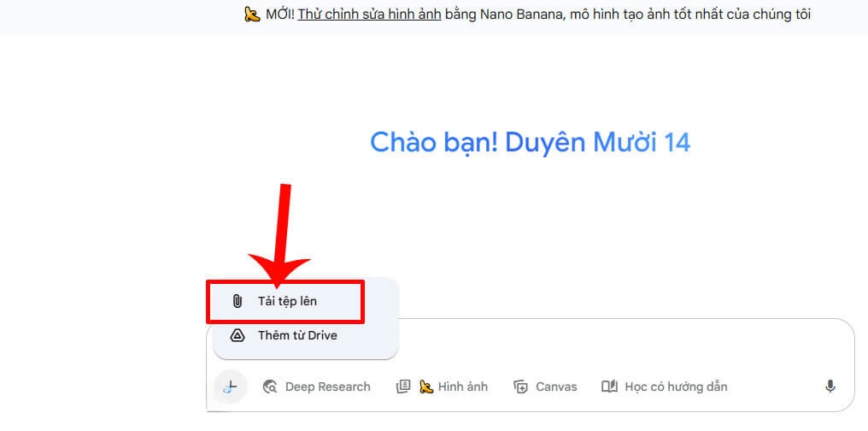Open the Canvas chip
868x431 pixels.
[545, 387]
